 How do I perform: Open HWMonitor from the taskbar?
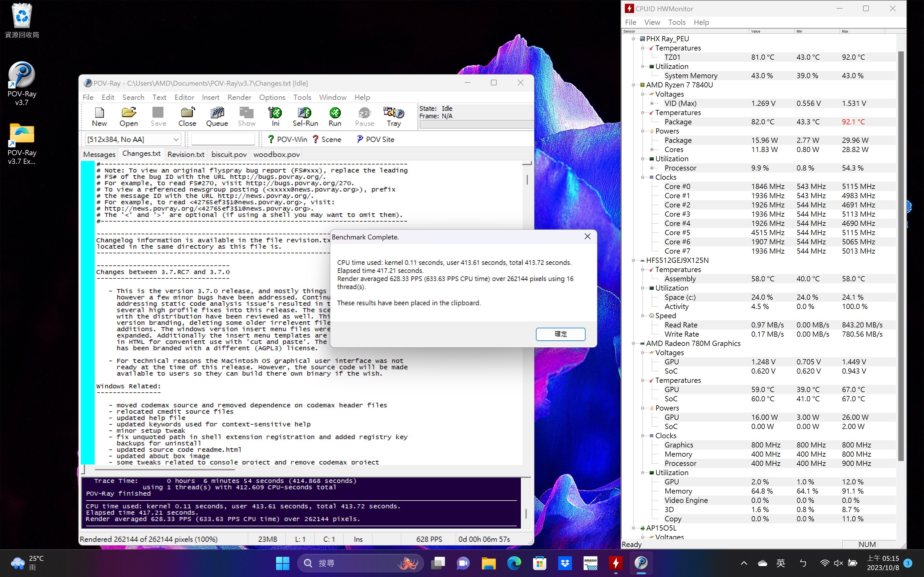pyautogui.click(x=616, y=563)
